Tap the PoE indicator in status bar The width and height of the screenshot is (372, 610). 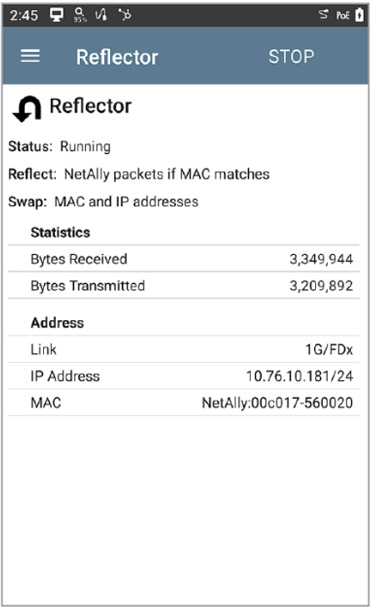(x=343, y=15)
